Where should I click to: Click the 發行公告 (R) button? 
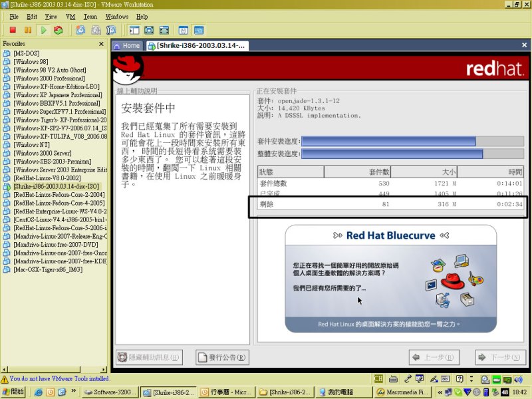(x=222, y=357)
